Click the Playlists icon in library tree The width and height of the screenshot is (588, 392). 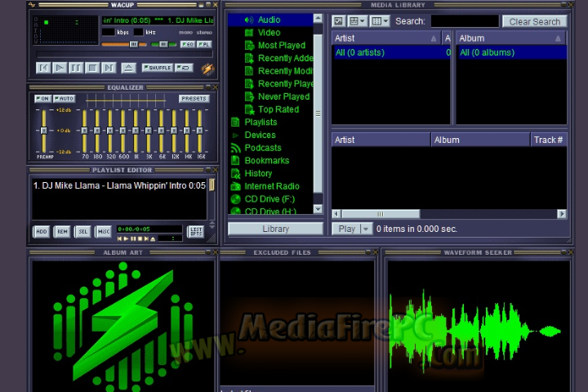[x=235, y=122]
